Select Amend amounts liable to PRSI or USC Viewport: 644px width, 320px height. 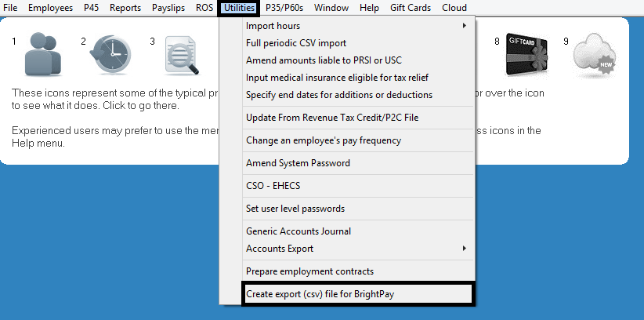[x=358, y=60]
